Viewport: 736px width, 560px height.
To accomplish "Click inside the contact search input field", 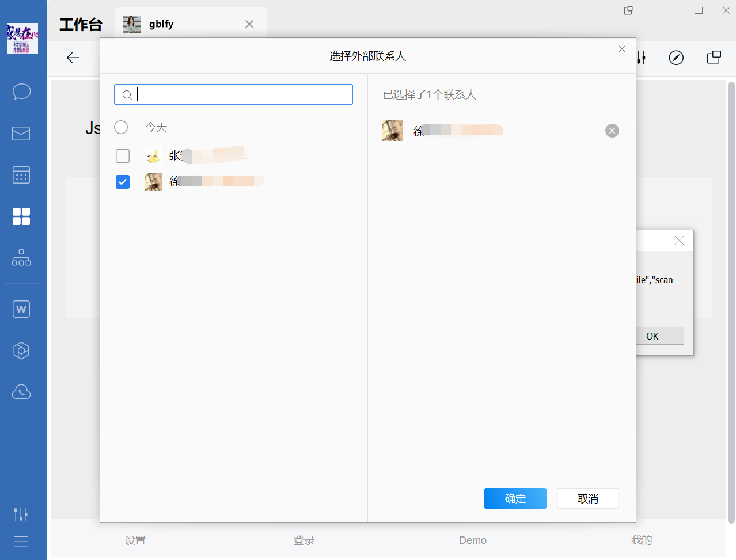I will (x=233, y=94).
